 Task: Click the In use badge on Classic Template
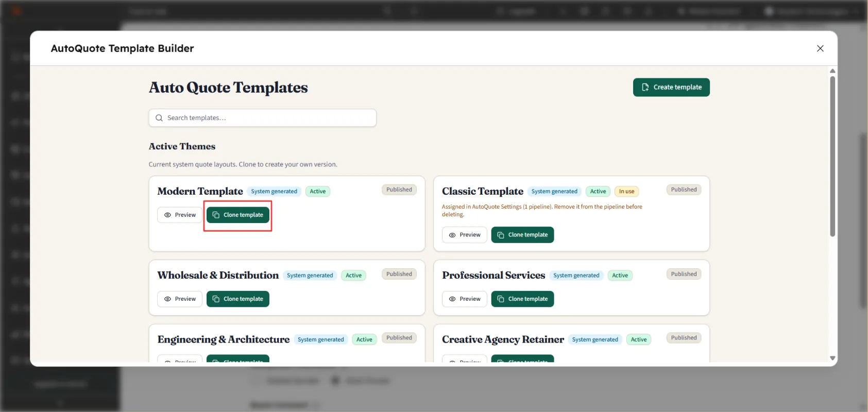tap(626, 192)
